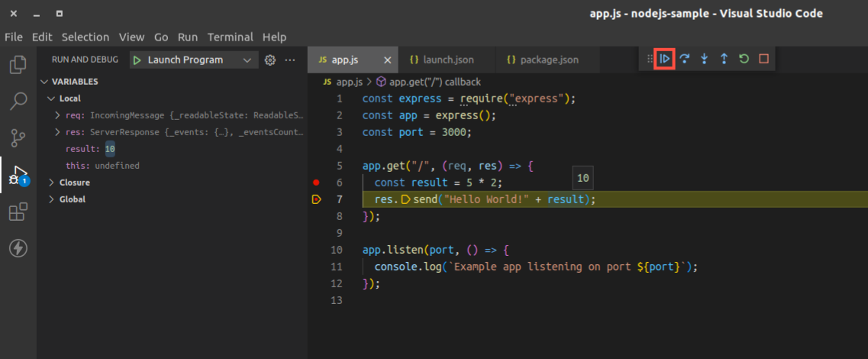Click the 'express' string on line 1
868x359 pixels.
[x=539, y=99]
